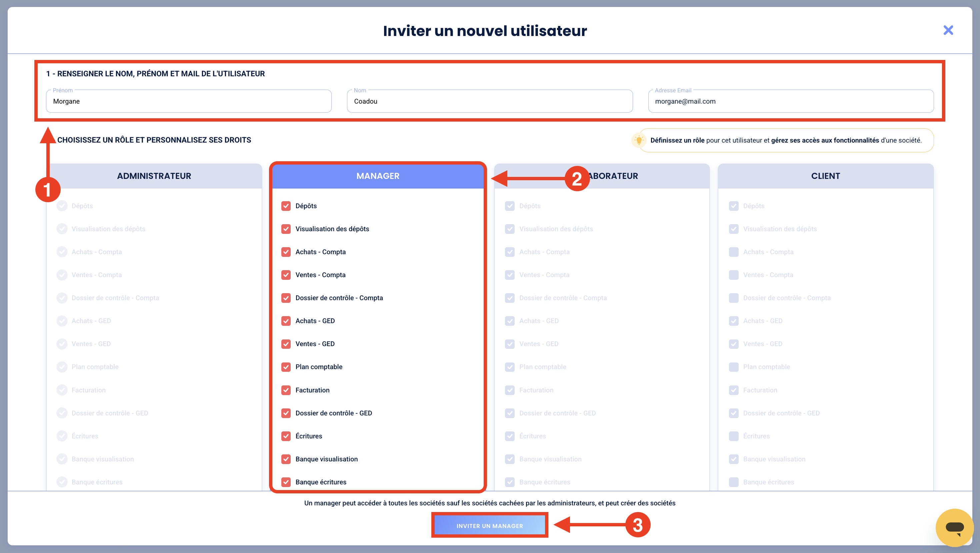
Task: Toggle Banque écritures for Manager
Action: pyautogui.click(x=286, y=482)
